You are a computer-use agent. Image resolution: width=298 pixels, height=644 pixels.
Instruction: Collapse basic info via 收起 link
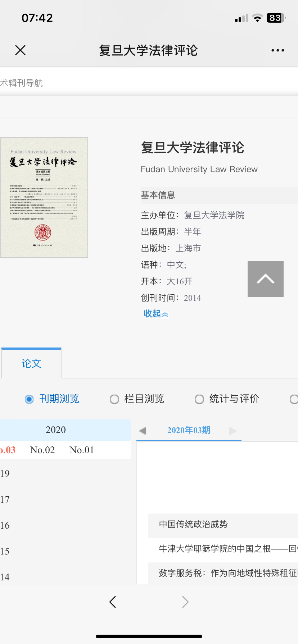(x=155, y=314)
